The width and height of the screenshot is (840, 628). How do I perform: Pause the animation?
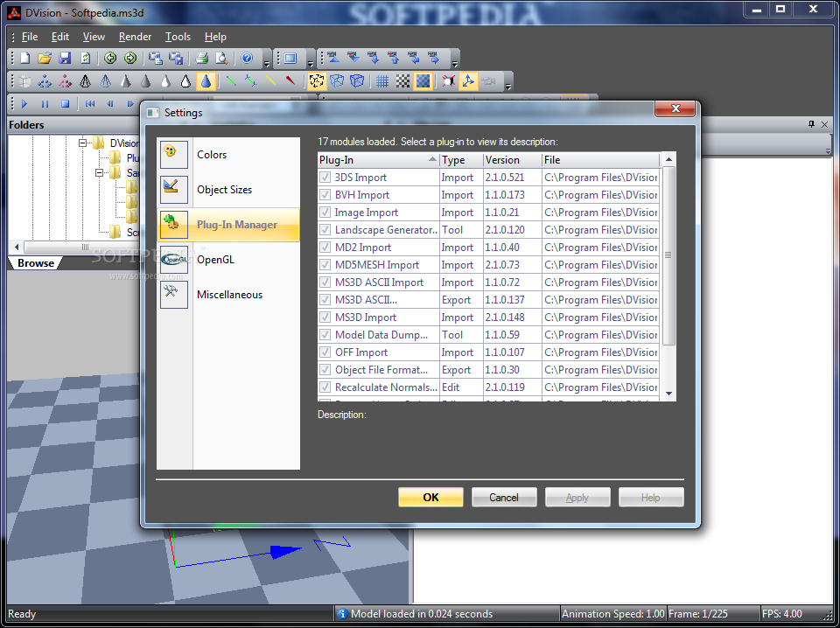point(45,104)
